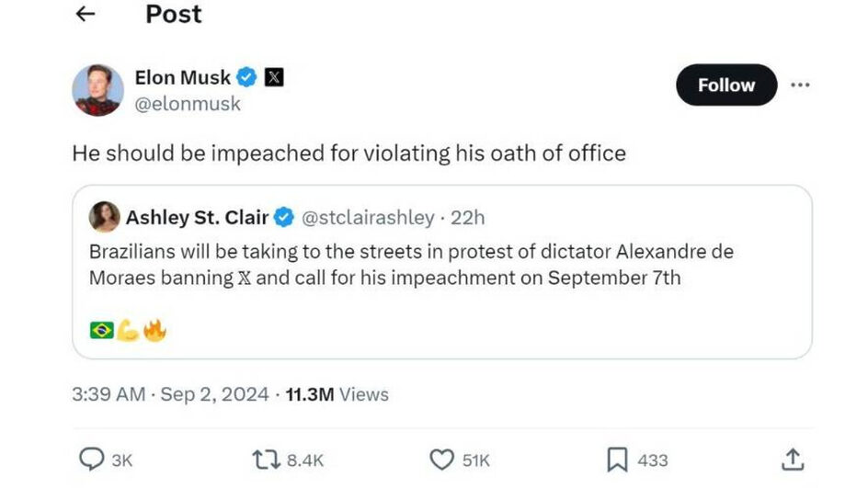Click the Ashley St. Clair display name

pyautogui.click(x=197, y=218)
